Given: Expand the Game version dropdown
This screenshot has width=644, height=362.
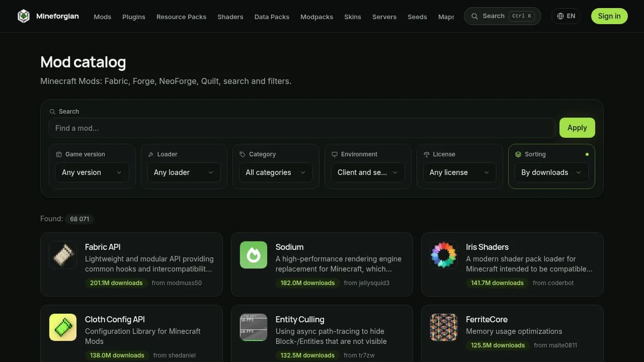Looking at the screenshot, I should click(92, 172).
